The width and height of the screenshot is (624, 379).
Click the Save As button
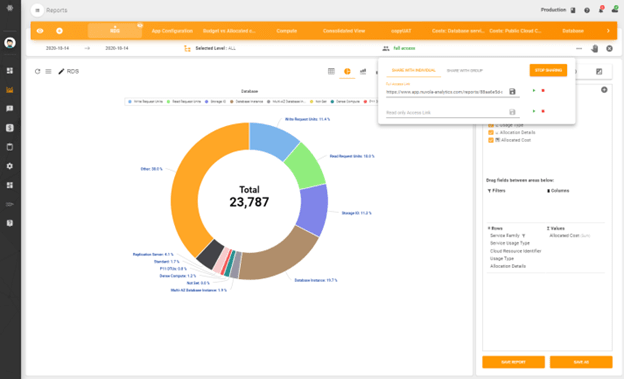click(x=581, y=362)
